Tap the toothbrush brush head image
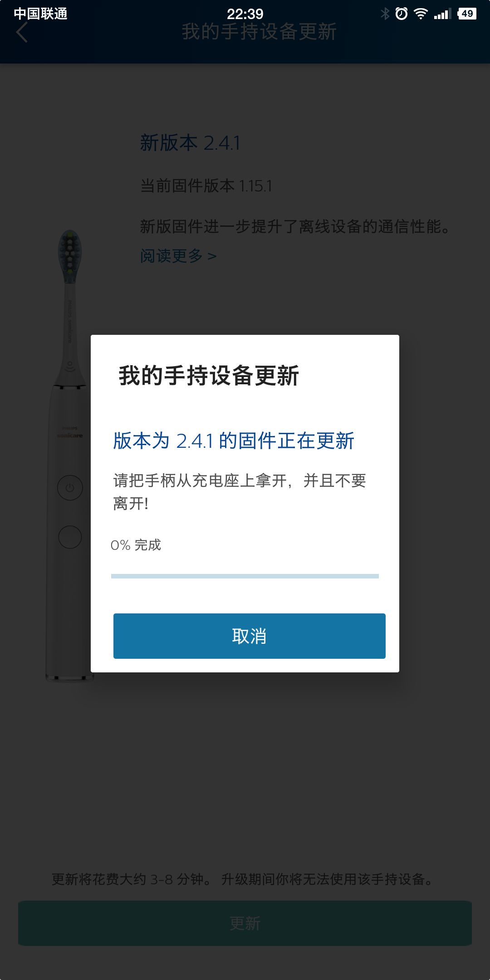The image size is (490, 980). 70,257
